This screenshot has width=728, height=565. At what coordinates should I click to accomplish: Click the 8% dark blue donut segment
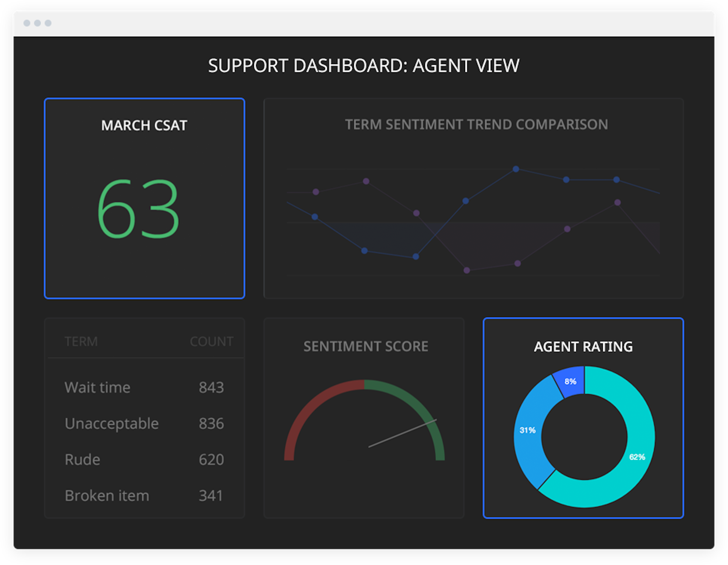tap(571, 382)
